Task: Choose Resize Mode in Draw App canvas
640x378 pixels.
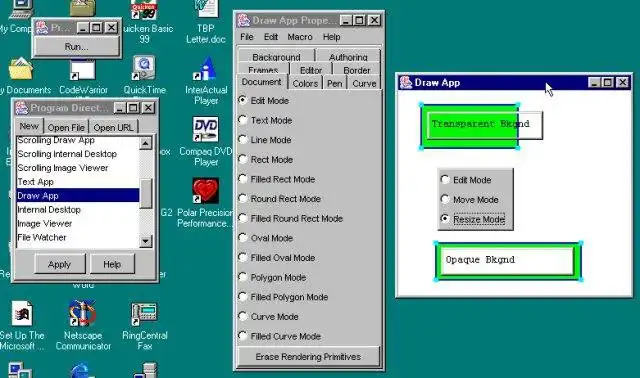Action: click(445, 218)
